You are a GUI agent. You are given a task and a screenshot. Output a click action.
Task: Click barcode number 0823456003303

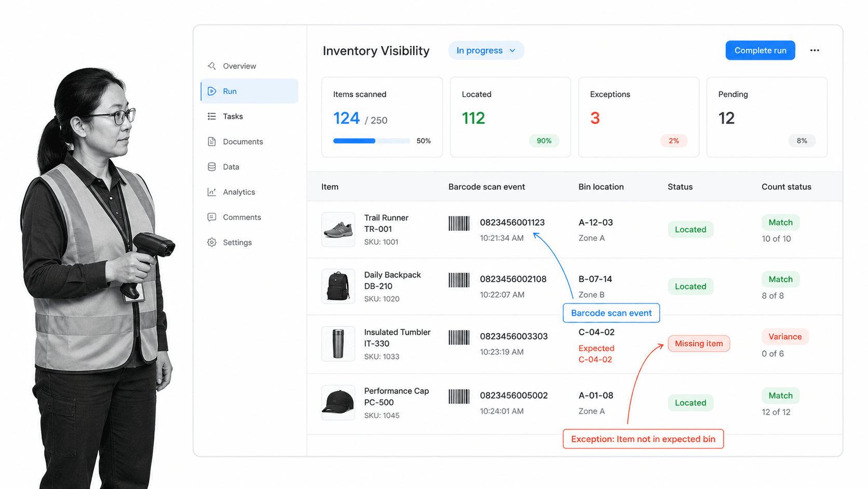(x=514, y=336)
